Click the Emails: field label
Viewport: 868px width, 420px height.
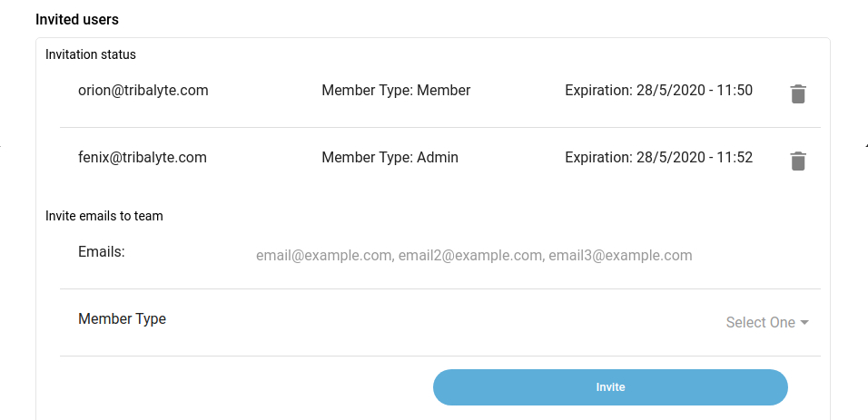click(x=102, y=252)
